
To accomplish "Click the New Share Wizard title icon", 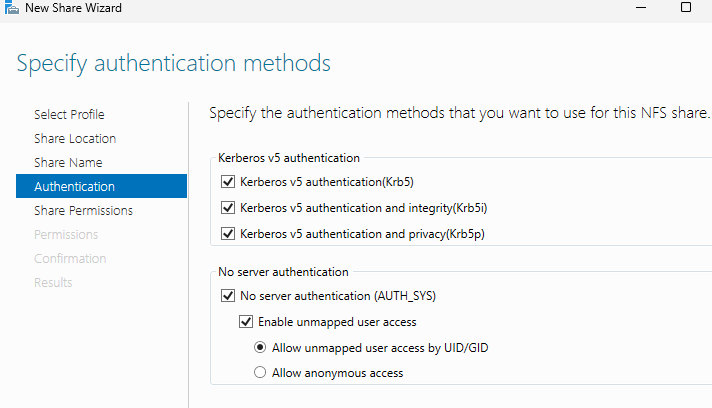I will (11, 7).
